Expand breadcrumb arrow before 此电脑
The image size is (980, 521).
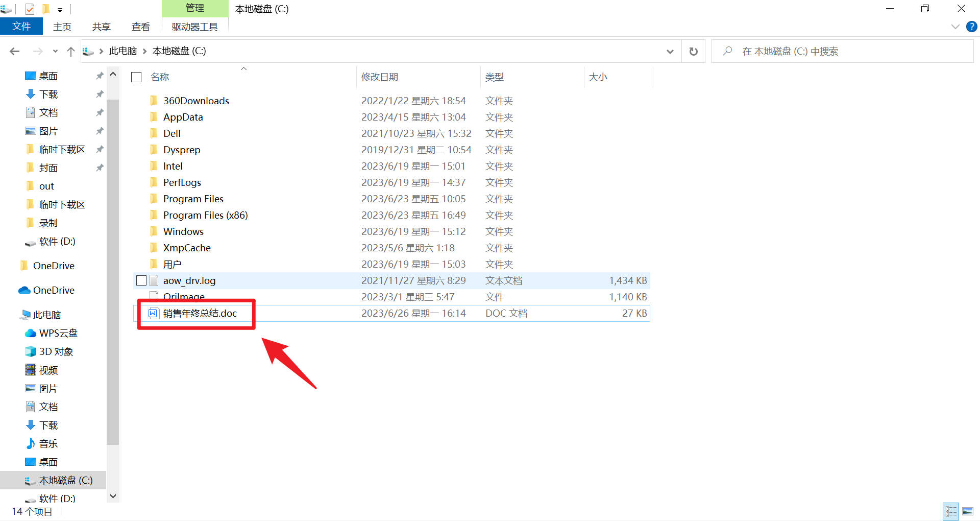(101, 51)
